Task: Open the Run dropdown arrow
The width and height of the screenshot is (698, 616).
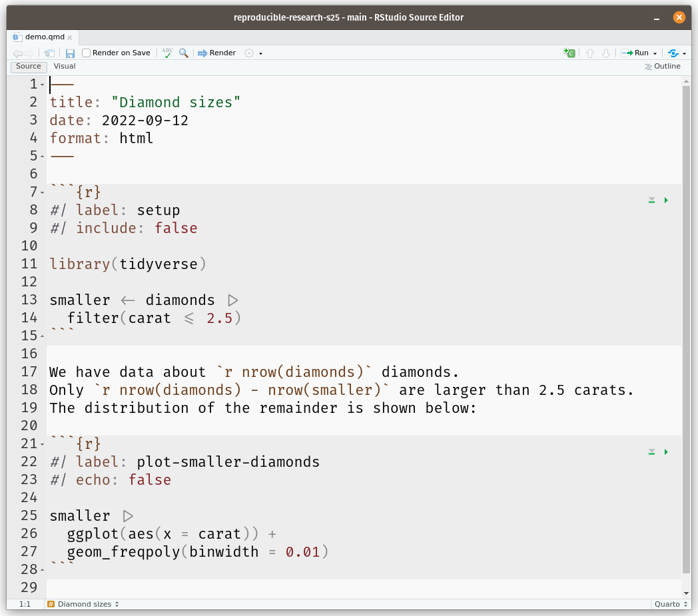Action: click(655, 53)
